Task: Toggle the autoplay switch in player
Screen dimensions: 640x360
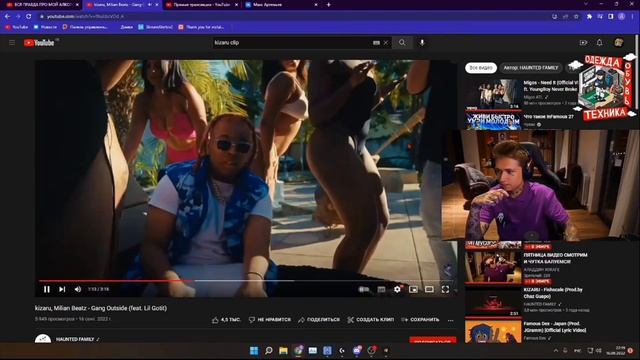Action: 364,289
